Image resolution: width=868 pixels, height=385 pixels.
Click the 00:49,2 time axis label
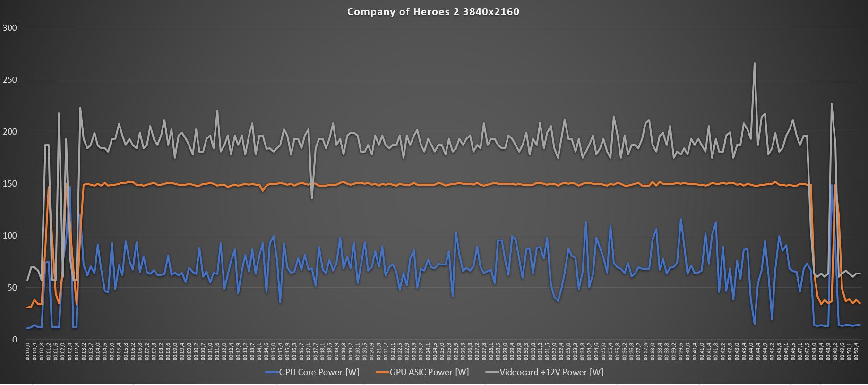835,353
